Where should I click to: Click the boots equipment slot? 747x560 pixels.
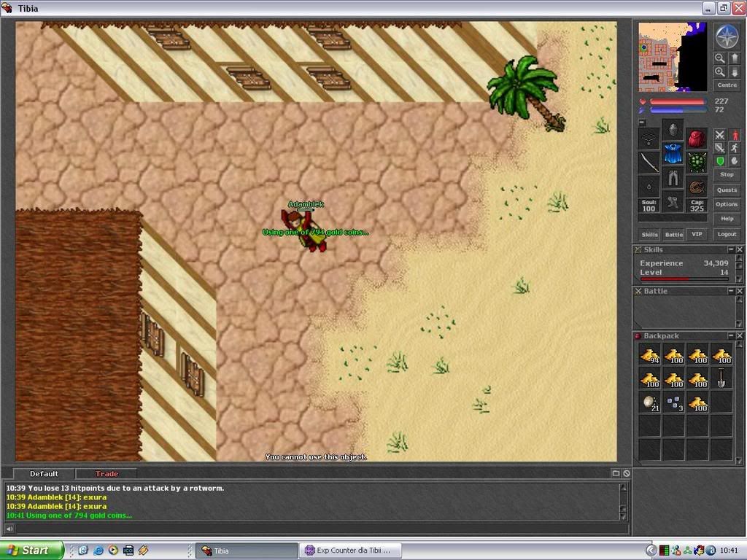673,202
